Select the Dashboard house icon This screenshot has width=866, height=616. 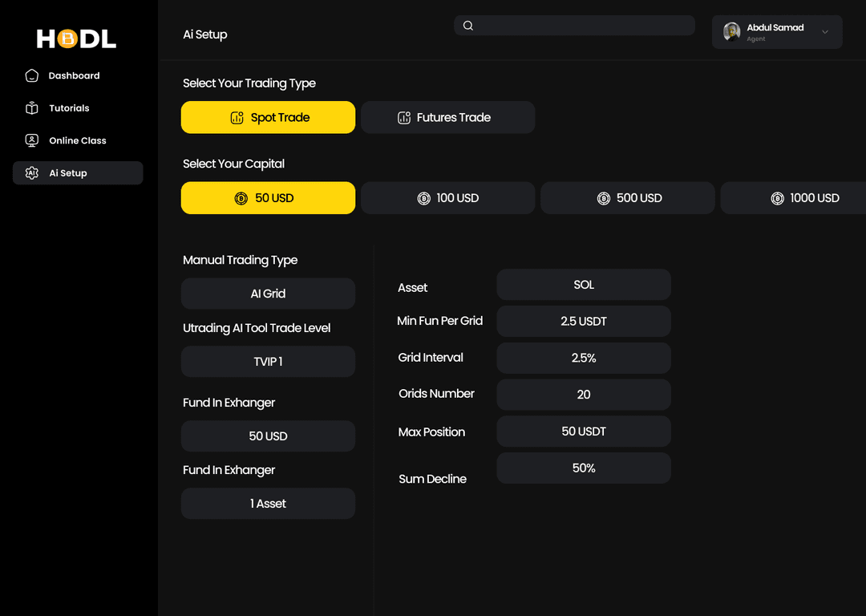(31, 75)
